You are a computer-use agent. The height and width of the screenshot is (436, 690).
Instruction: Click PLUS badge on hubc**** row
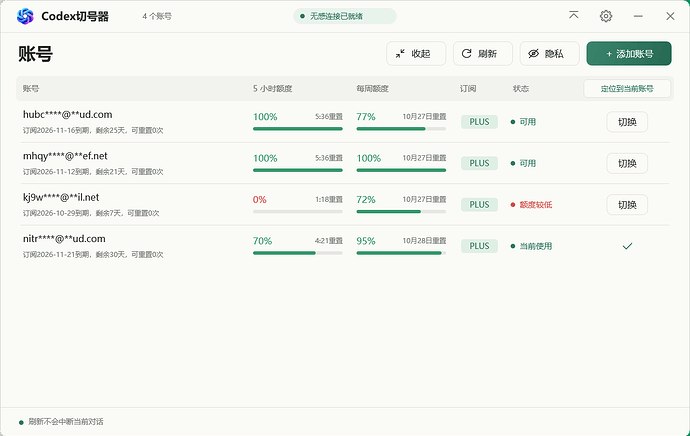click(479, 122)
